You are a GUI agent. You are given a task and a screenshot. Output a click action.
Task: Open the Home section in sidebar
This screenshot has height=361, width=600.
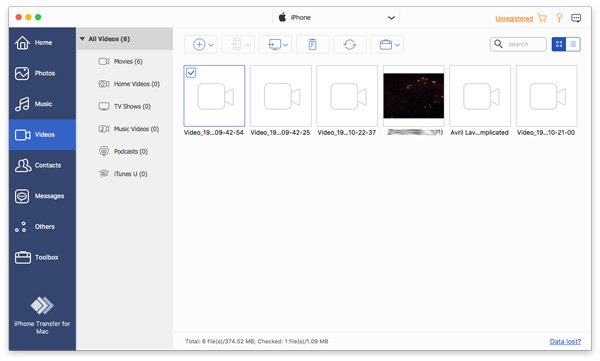[42, 42]
